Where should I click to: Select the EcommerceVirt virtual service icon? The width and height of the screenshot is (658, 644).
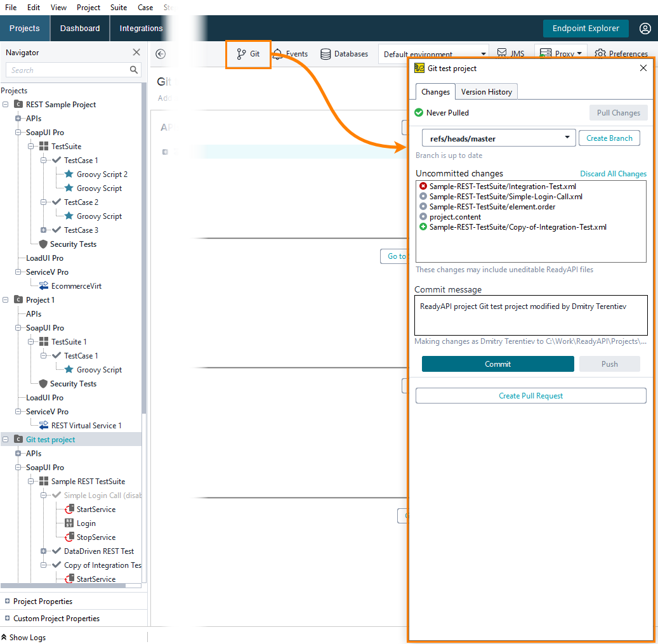[44, 286]
